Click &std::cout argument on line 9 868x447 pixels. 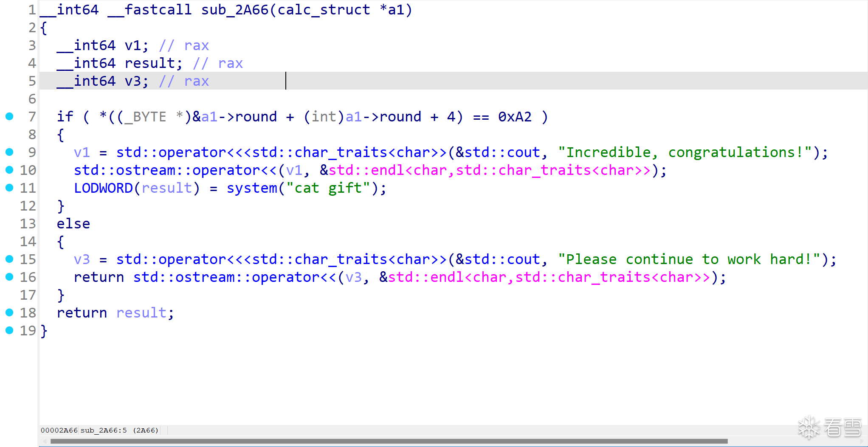point(498,152)
